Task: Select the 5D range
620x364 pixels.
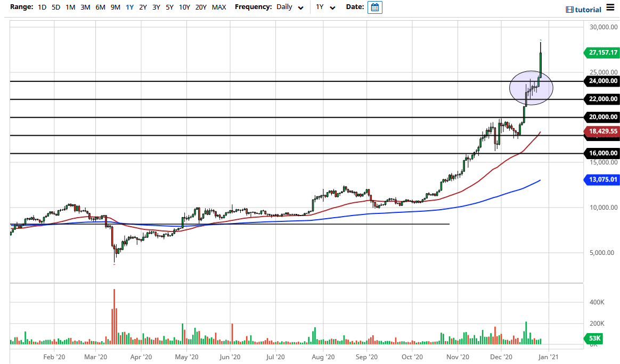Action: 55,7
